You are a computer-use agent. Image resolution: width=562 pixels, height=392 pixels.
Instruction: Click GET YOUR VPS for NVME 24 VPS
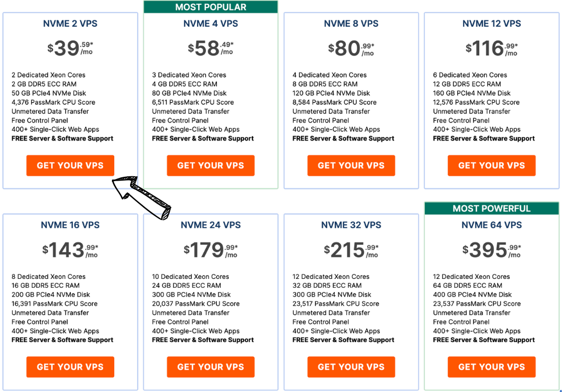point(210,367)
